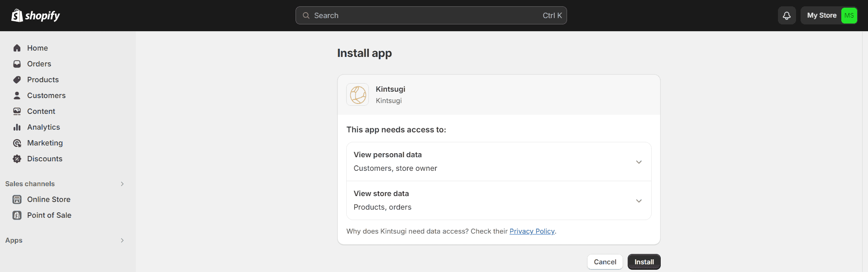Viewport: 868px width, 272px height.
Task: Click the Apps heading in the sidebar
Action: tap(14, 240)
